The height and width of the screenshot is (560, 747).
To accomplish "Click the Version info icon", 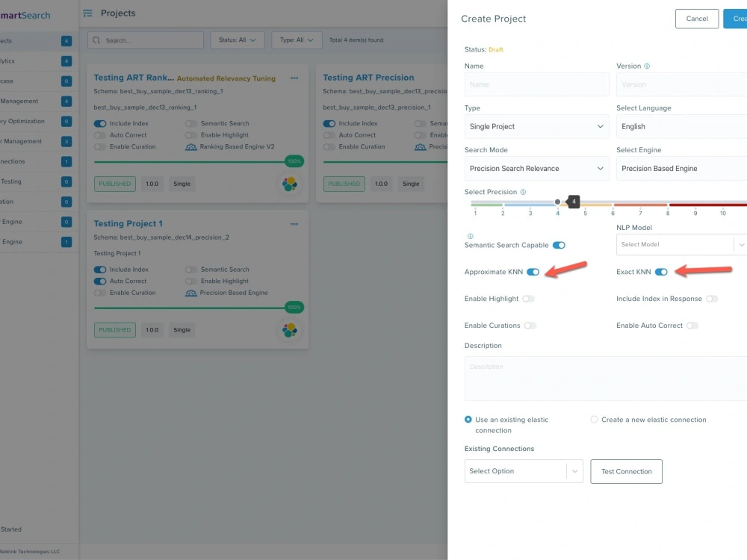I will pos(647,66).
